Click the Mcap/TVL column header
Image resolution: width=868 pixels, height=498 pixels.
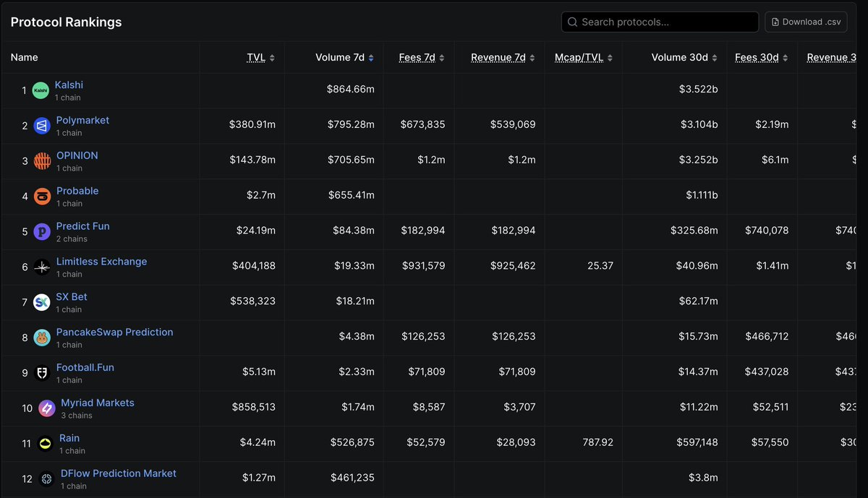point(579,57)
